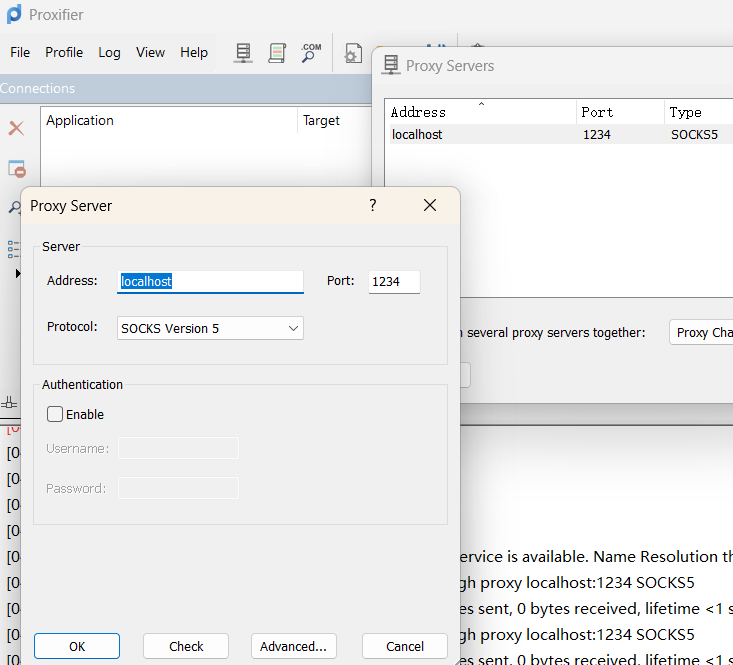
Task: Click the window block icon in left sidebar
Action: pyautogui.click(x=17, y=169)
